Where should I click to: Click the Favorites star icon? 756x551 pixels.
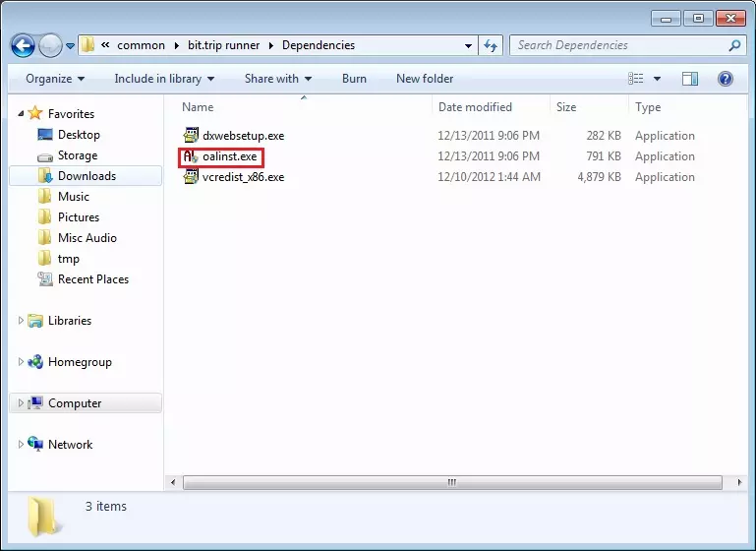click(35, 113)
